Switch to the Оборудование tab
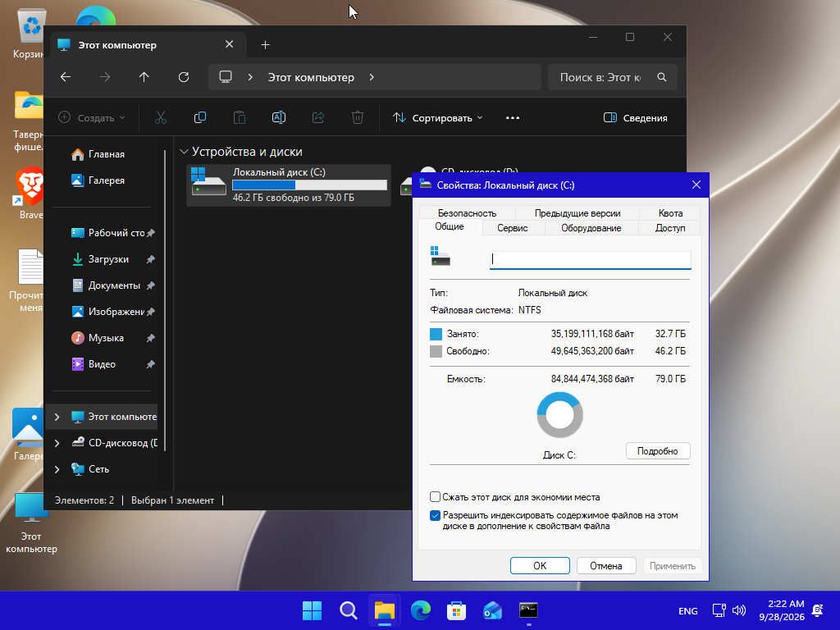Image resolution: width=840 pixels, height=630 pixels. 591,228
